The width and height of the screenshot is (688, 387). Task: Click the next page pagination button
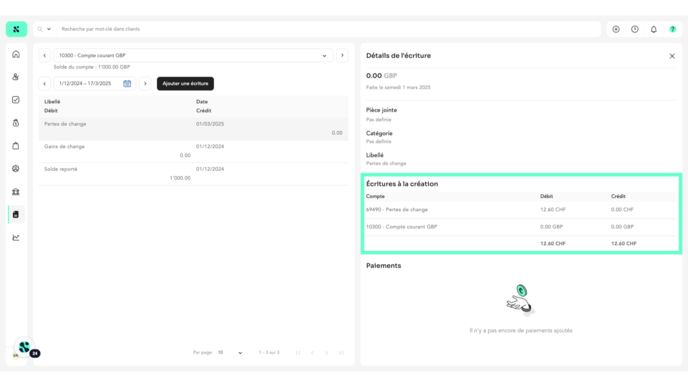[x=326, y=352]
